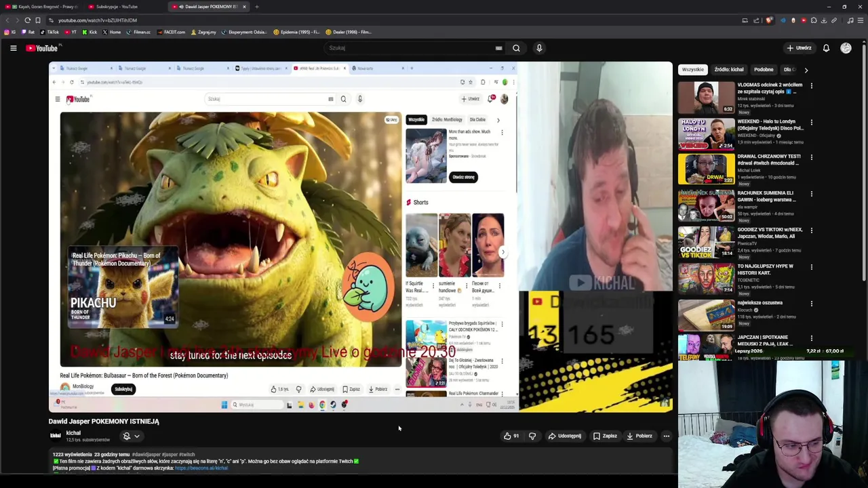Screen dimensions: 868x488
Task: Open the subscription notification bell dropdown
Action: click(131, 436)
